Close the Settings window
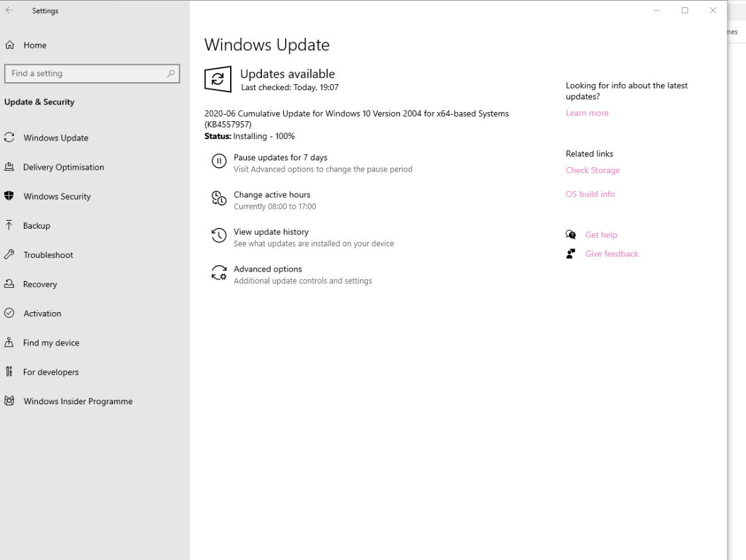Screen dimensions: 746x560 [713, 11]
